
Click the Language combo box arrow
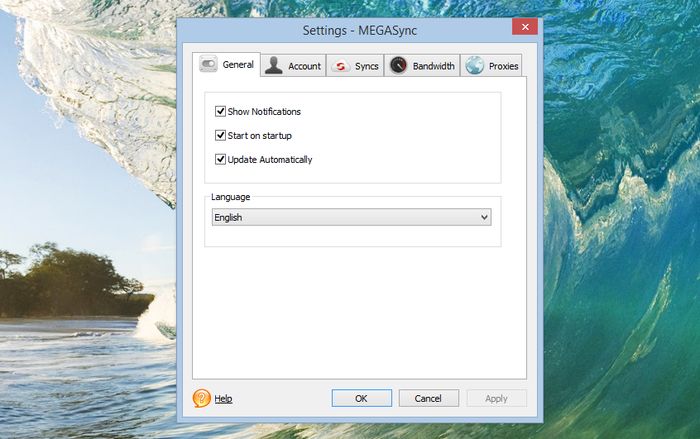point(484,217)
